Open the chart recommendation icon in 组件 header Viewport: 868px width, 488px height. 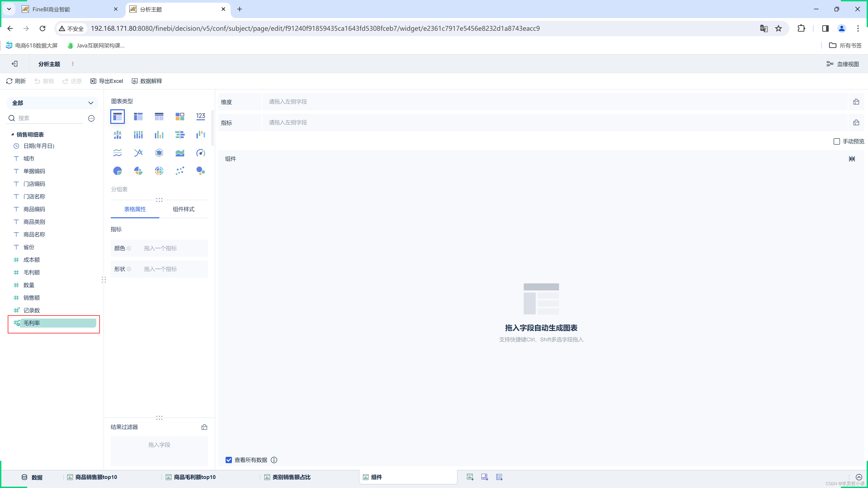tap(852, 159)
